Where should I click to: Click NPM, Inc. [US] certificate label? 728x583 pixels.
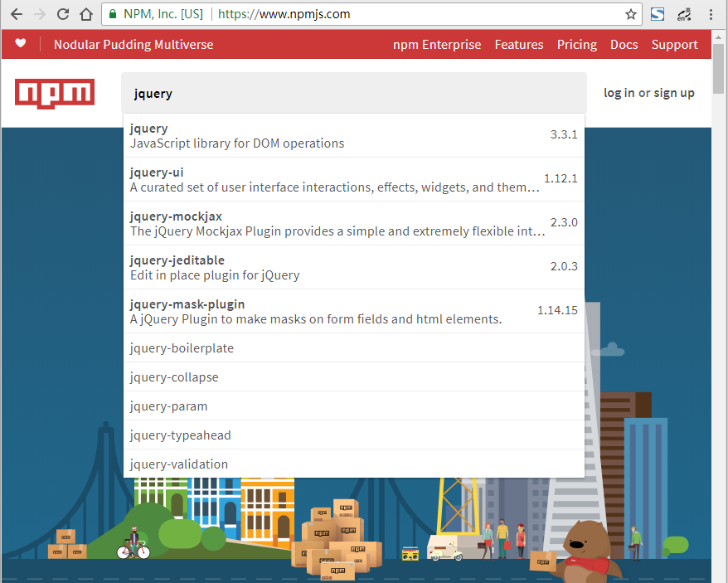pyautogui.click(x=163, y=14)
